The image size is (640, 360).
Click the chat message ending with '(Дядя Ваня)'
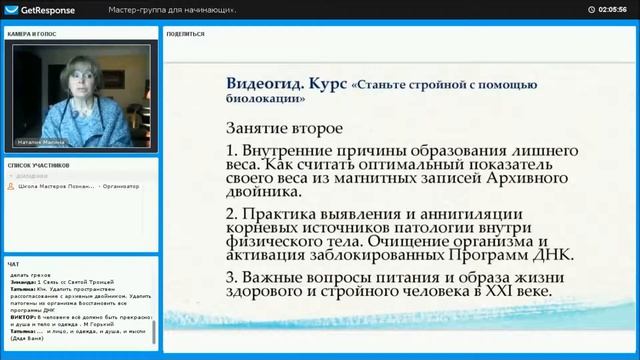click(x=78, y=335)
